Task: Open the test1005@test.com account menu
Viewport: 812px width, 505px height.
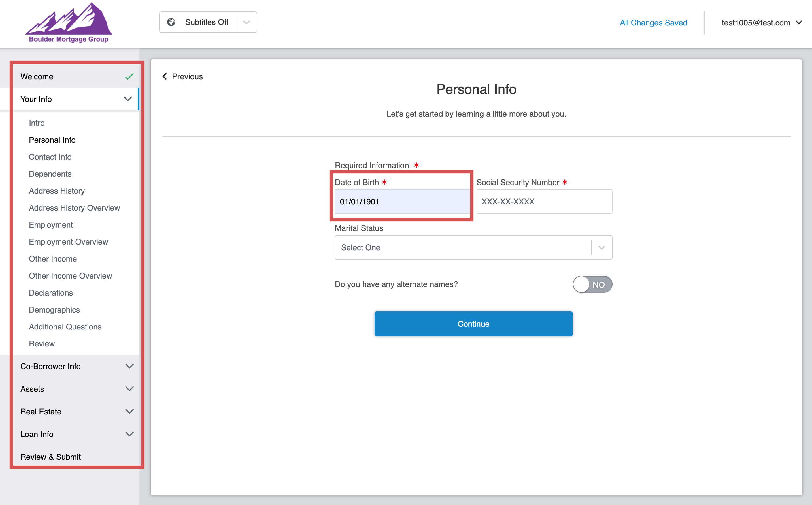Action: coord(761,23)
